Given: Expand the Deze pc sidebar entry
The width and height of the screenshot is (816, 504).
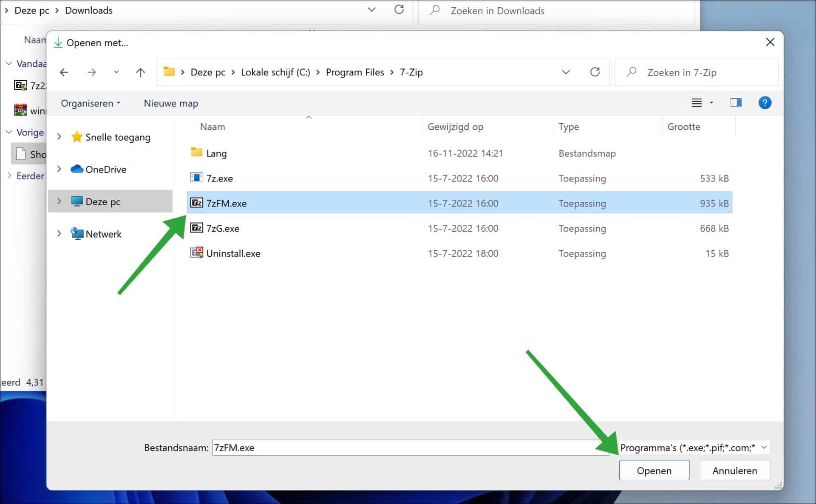Looking at the screenshot, I should click(x=59, y=201).
